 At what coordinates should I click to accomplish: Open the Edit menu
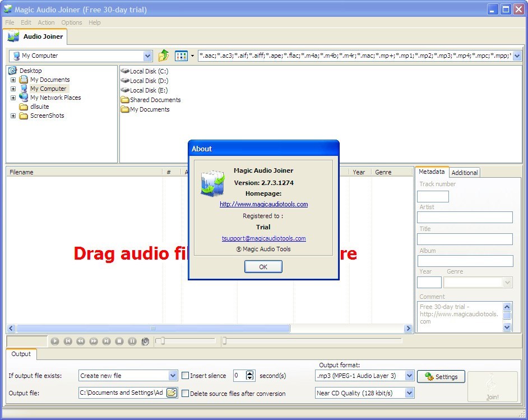click(x=26, y=22)
